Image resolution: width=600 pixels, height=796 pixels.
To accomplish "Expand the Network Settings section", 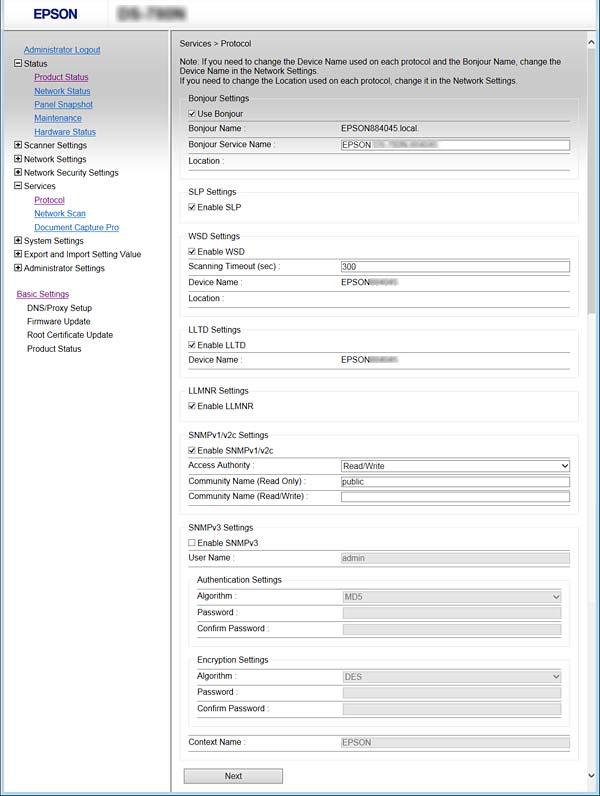I will point(18,159).
